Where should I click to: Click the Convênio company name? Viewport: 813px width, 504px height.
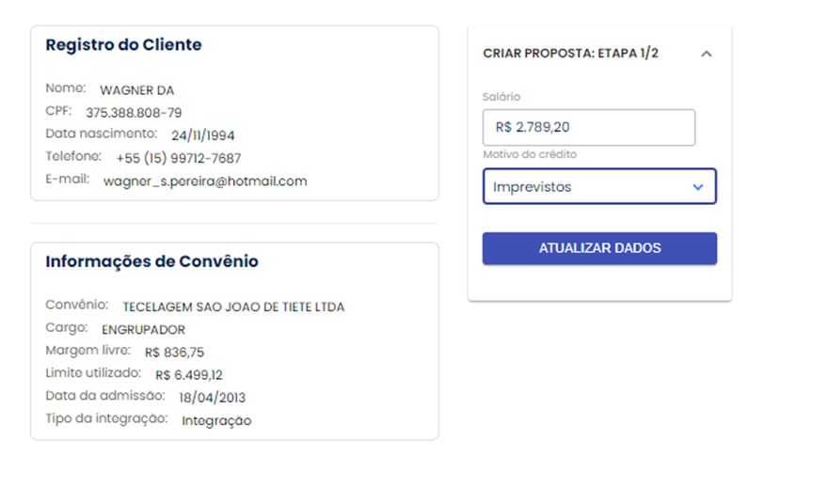click(233, 307)
